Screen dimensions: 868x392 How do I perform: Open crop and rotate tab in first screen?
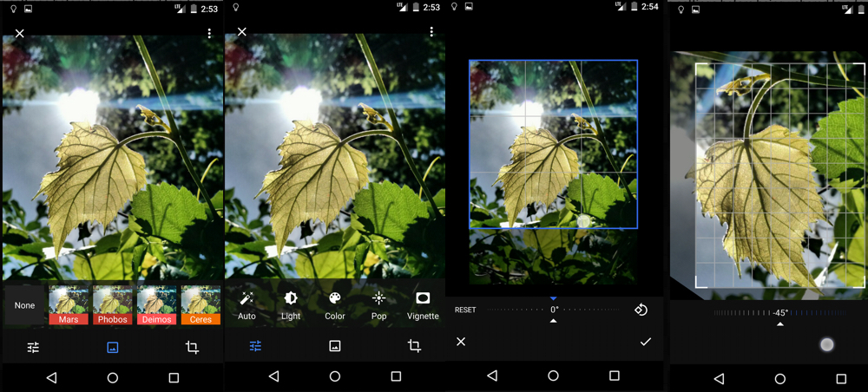click(192, 347)
